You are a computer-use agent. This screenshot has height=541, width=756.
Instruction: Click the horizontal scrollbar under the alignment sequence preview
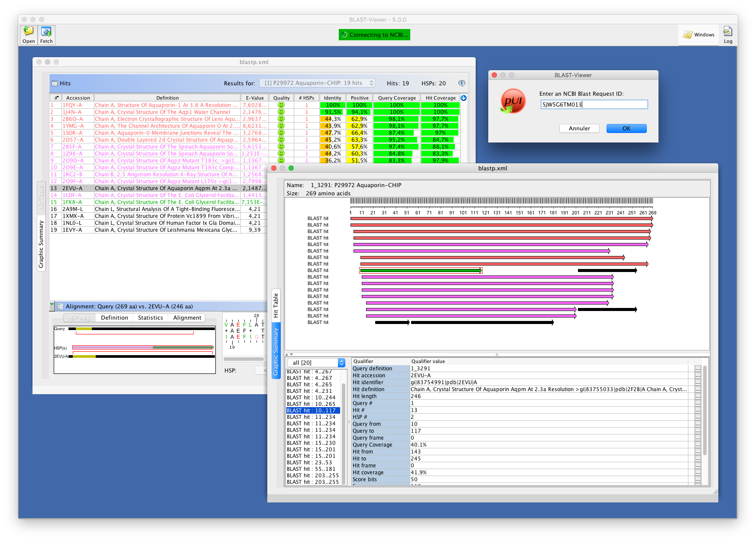point(244,359)
